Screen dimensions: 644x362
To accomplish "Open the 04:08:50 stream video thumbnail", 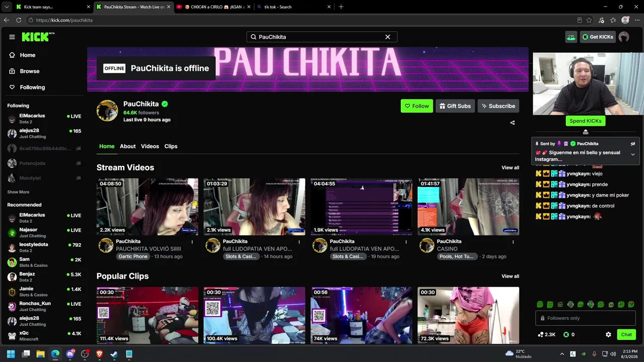I will [147, 207].
